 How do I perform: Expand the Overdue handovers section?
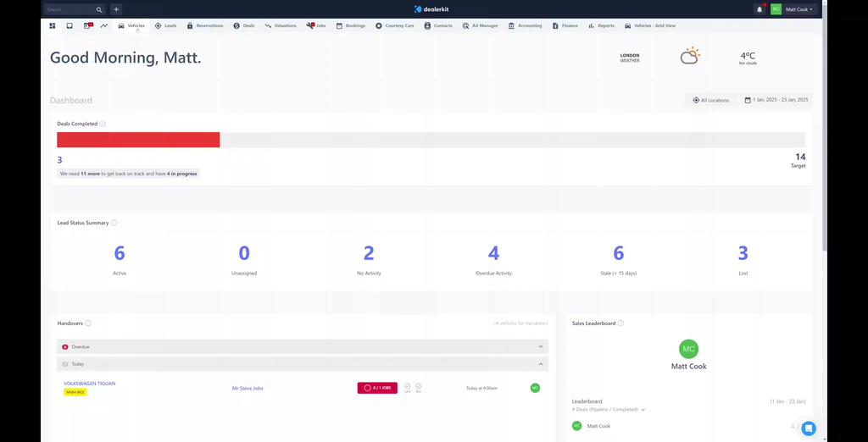point(540,346)
